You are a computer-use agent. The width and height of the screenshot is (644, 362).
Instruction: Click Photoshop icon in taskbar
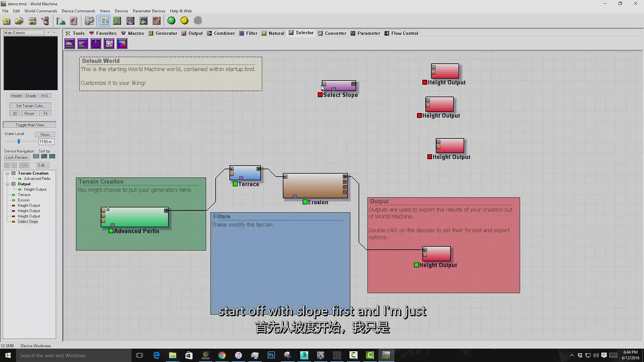pos(271,355)
